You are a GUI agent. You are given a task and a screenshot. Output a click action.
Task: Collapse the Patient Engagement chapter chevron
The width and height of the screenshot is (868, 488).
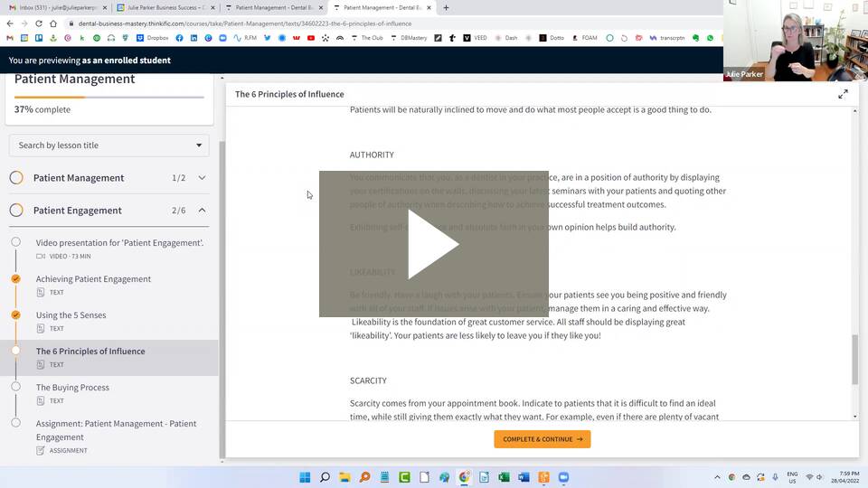pyautogui.click(x=202, y=211)
